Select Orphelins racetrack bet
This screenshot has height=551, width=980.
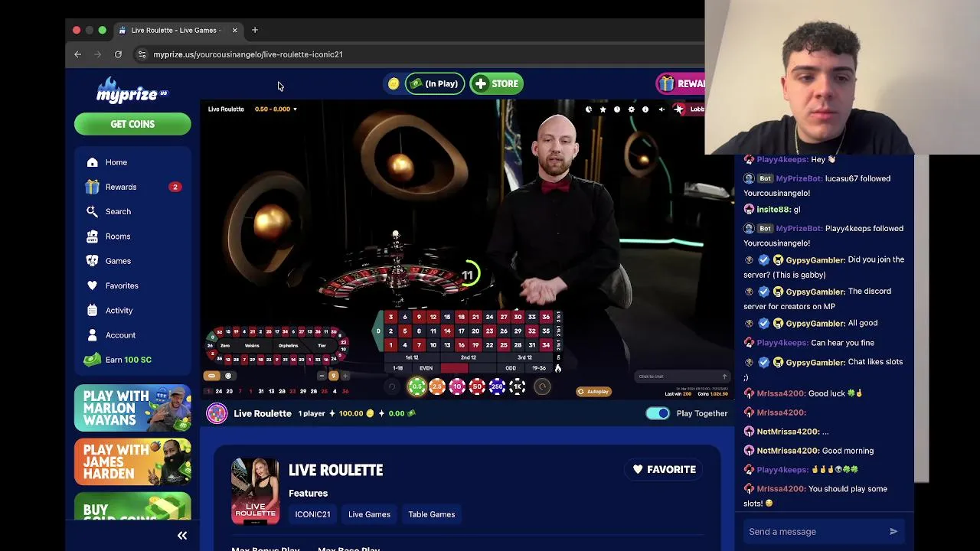289,345
